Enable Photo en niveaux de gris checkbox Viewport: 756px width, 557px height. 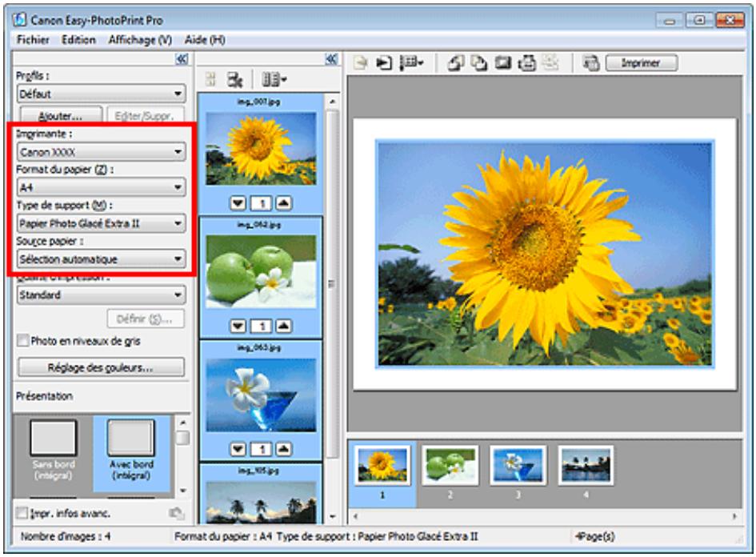click(22, 341)
